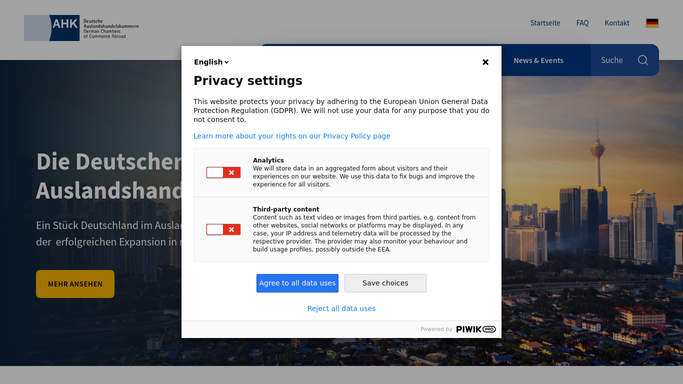Click the Privacy settings heading
683x384 pixels.
pos(248,81)
